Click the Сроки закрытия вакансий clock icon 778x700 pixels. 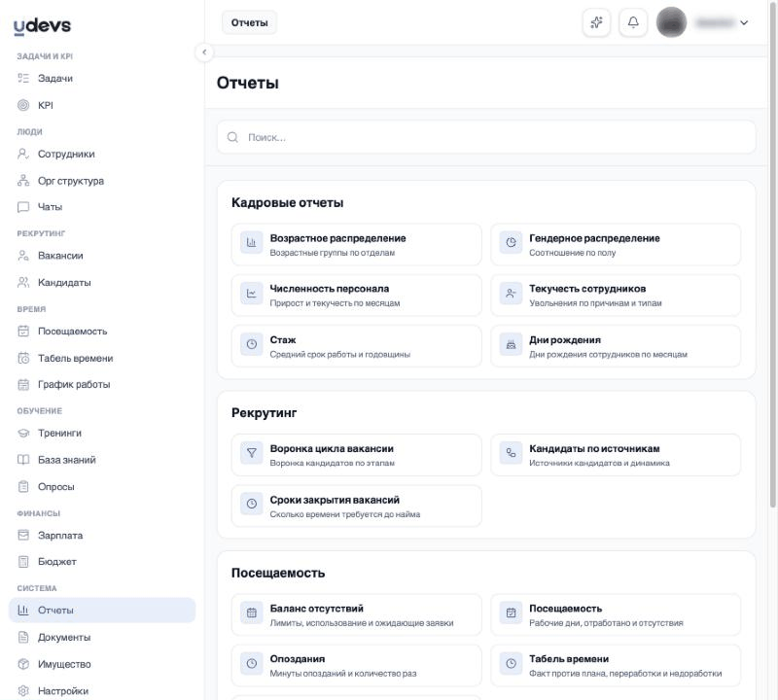tap(252, 504)
